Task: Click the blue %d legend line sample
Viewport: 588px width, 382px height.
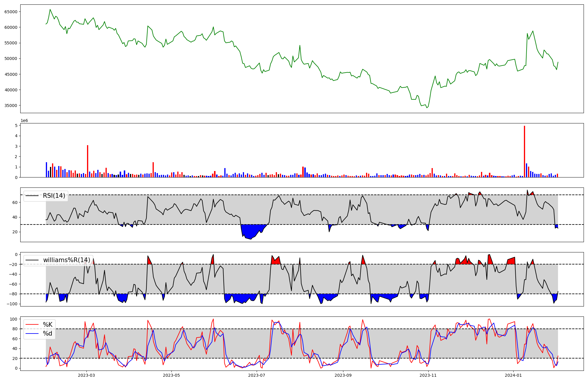Action: (32, 334)
